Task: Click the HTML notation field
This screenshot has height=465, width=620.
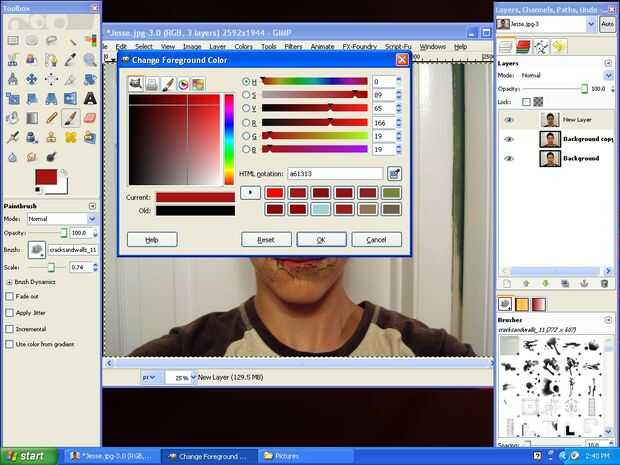Action: [x=335, y=174]
